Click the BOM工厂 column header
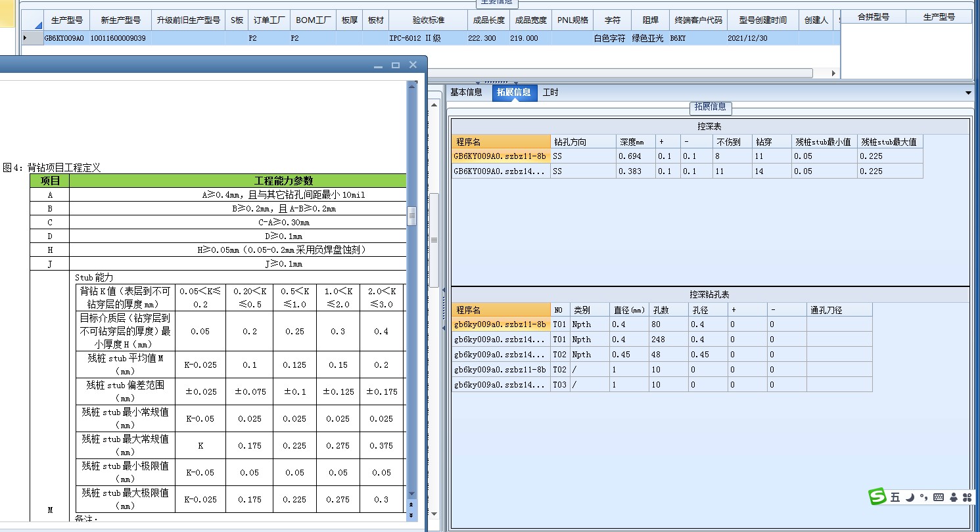 coord(314,20)
